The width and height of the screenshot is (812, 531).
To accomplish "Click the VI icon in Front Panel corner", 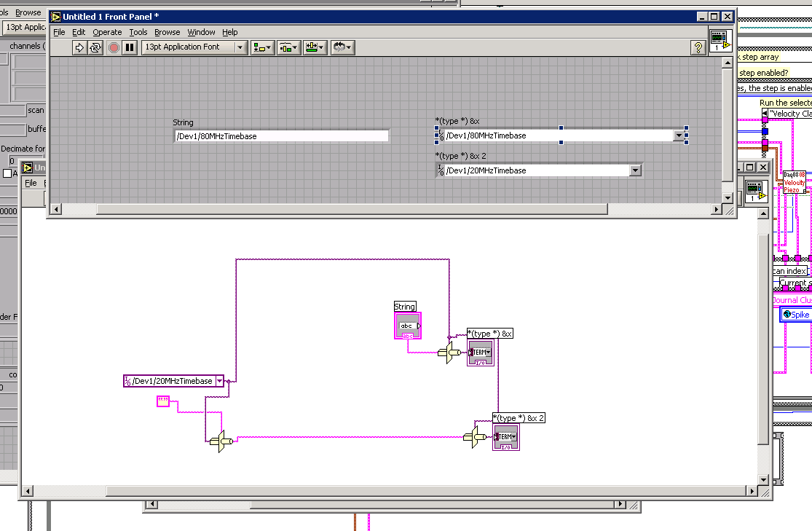I will pos(720,40).
